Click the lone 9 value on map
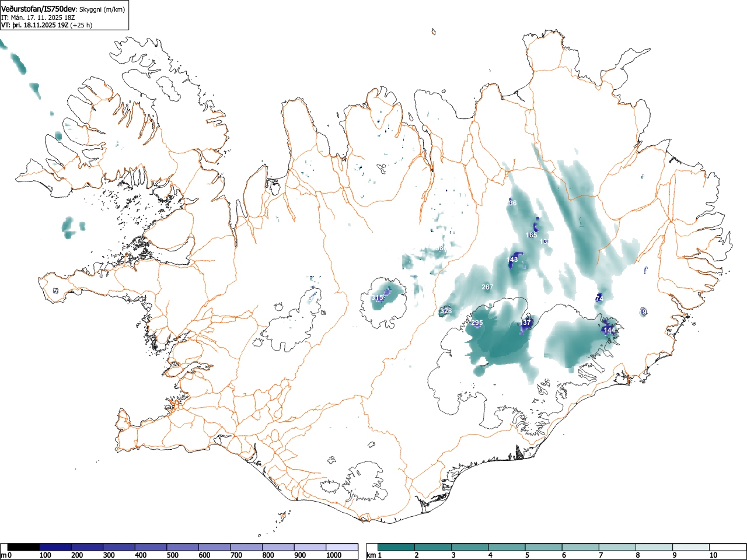Viewport: 747px width, 560px height. [644, 312]
